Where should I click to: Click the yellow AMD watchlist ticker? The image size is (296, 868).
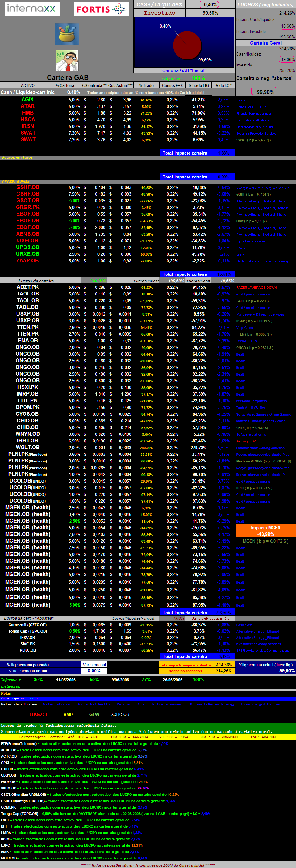[x=68, y=714]
